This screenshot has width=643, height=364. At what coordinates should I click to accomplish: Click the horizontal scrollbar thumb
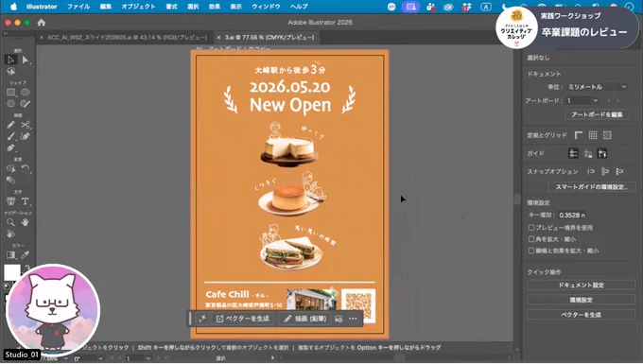[x=399, y=357]
